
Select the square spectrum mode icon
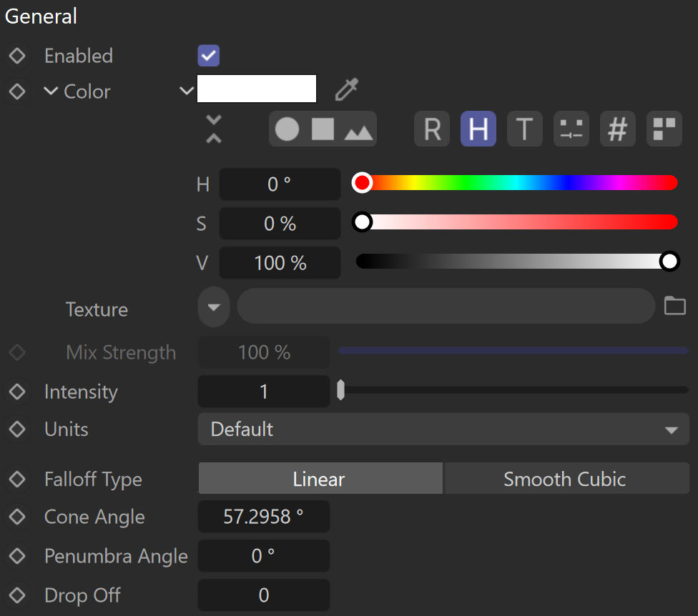(x=323, y=129)
